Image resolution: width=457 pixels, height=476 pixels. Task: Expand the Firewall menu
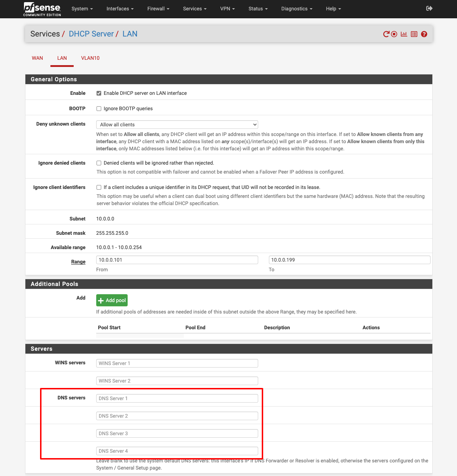pos(158,9)
